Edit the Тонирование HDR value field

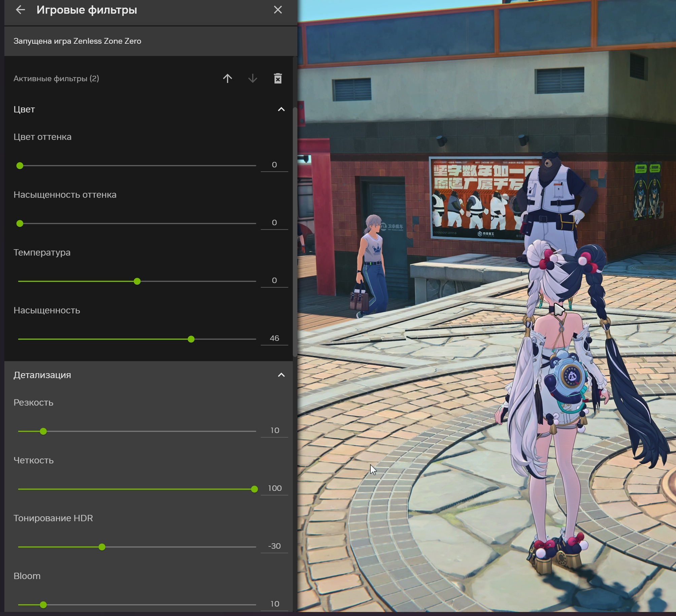click(274, 546)
